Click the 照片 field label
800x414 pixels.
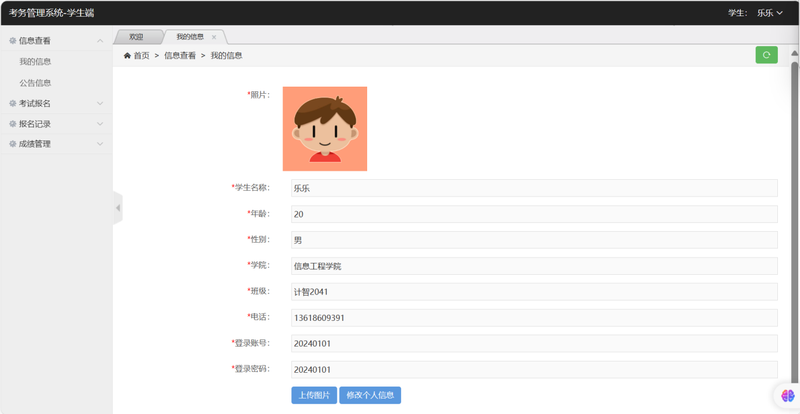(259, 94)
